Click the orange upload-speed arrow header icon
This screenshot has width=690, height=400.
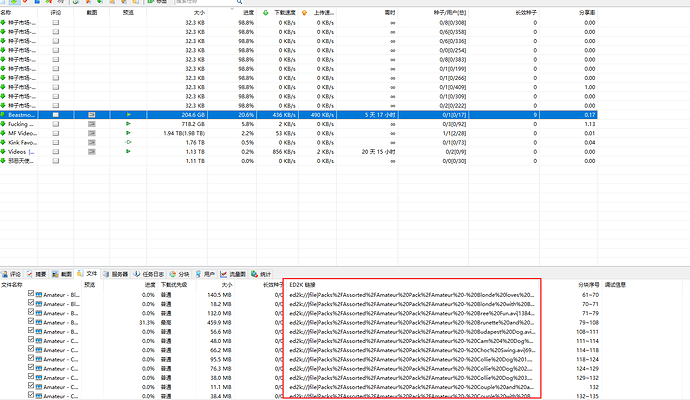[304, 13]
